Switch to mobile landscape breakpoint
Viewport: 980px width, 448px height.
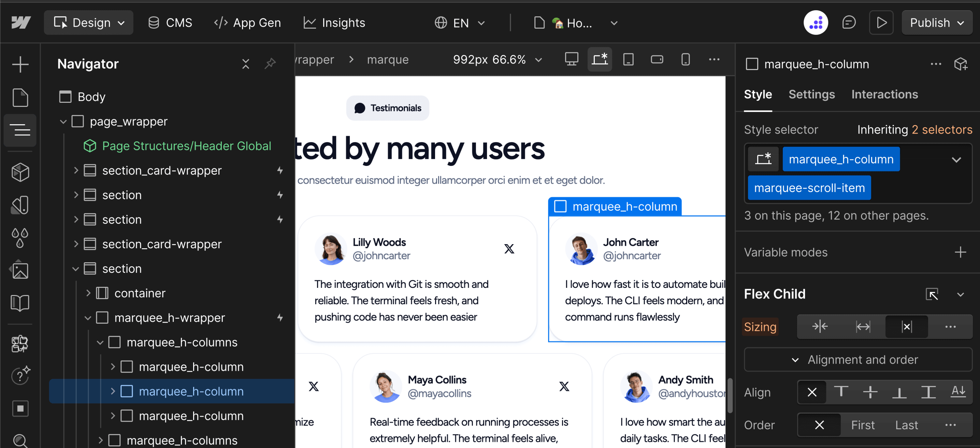(657, 59)
